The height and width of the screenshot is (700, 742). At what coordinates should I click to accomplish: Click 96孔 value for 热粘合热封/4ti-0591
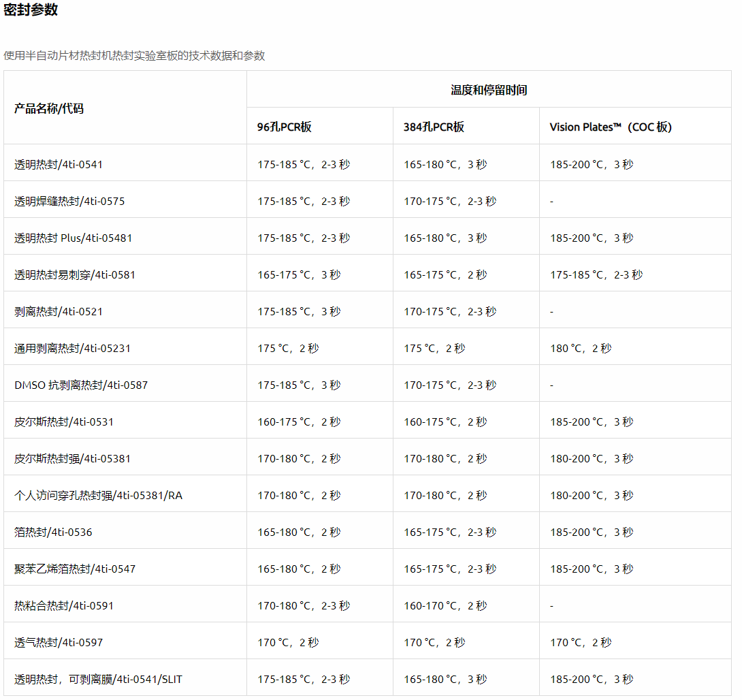(x=304, y=606)
